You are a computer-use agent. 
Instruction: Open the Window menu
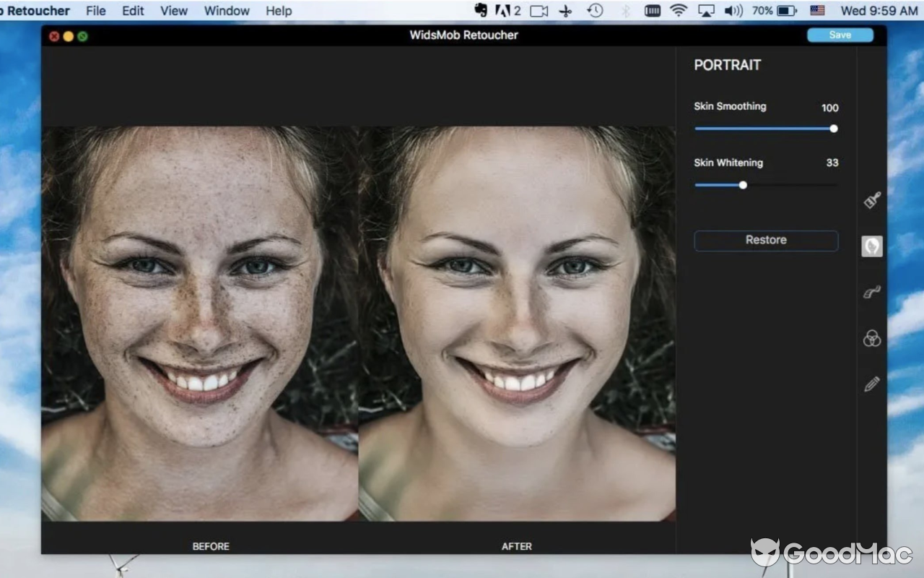(x=227, y=11)
